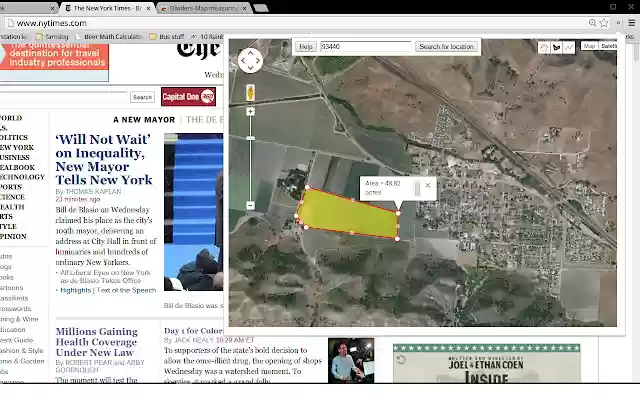
Task: Open the Highlights link
Action: click(x=76, y=290)
